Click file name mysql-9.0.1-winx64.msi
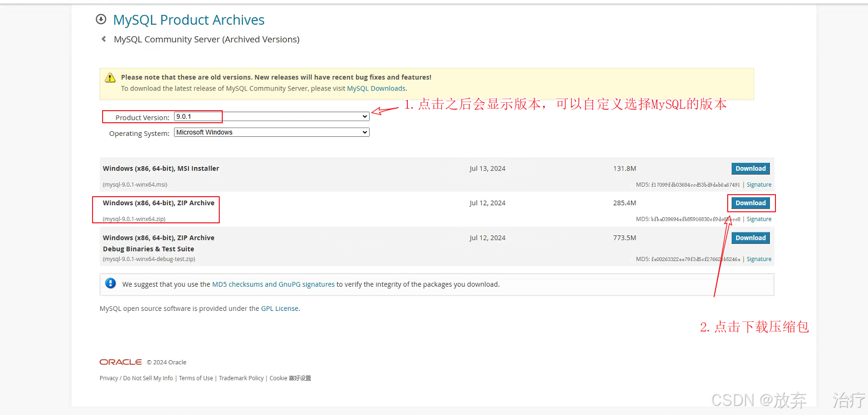This screenshot has height=415, width=868. pos(135,185)
